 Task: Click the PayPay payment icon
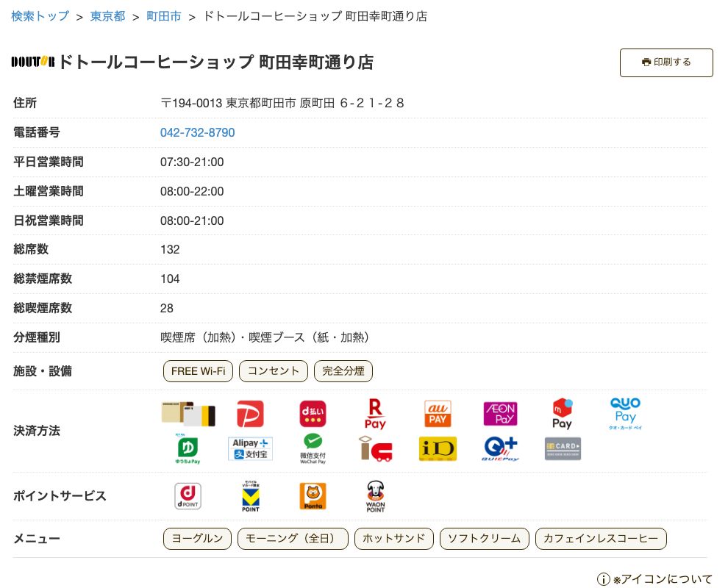tap(250, 414)
